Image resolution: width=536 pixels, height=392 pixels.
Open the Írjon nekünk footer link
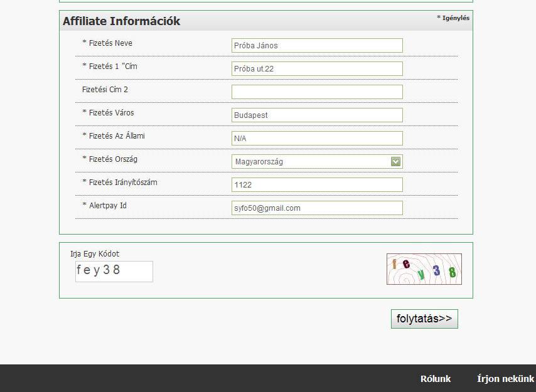[505, 379]
